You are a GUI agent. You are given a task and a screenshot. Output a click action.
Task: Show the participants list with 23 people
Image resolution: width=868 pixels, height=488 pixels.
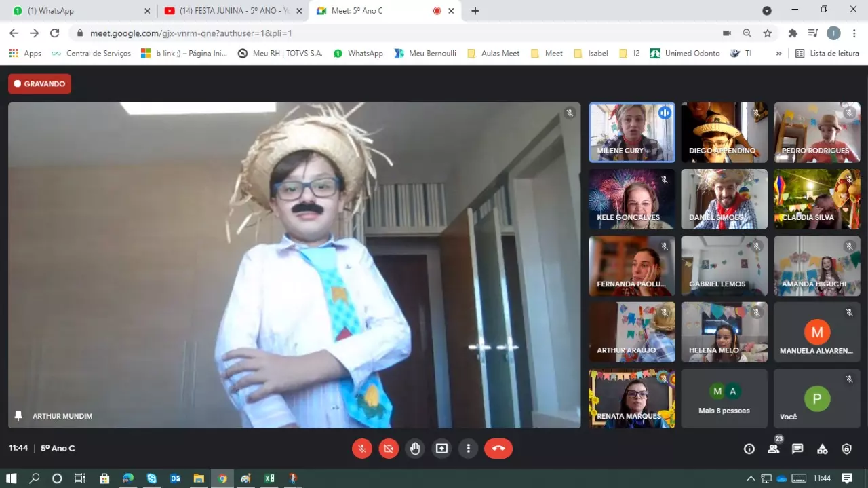click(x=774, y=449)
